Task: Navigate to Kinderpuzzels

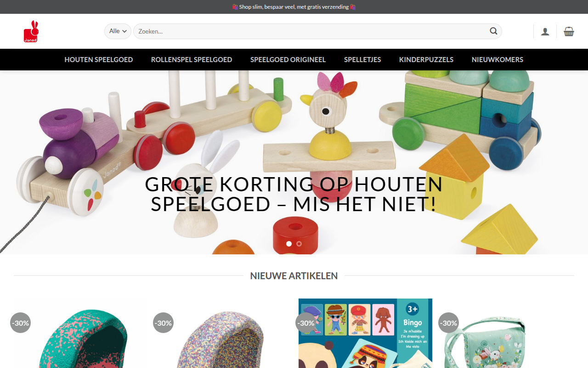Action: pos(426,59)
